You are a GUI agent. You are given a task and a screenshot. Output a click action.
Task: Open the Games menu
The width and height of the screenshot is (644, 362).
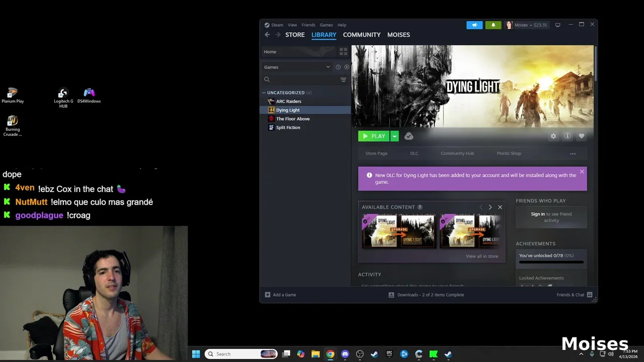tap(326, 25)
